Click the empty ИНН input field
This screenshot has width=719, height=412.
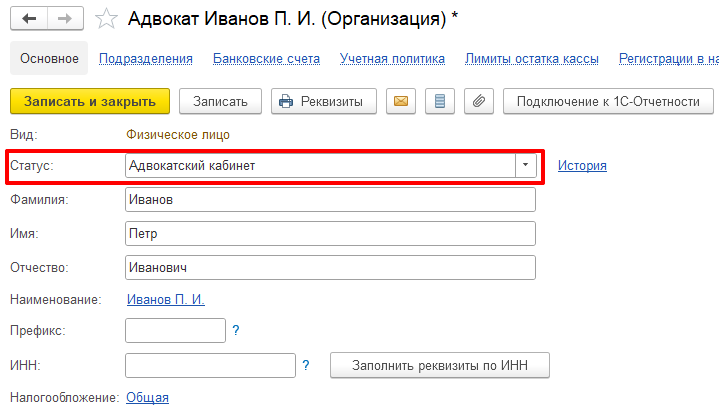(x=210, y=365)
